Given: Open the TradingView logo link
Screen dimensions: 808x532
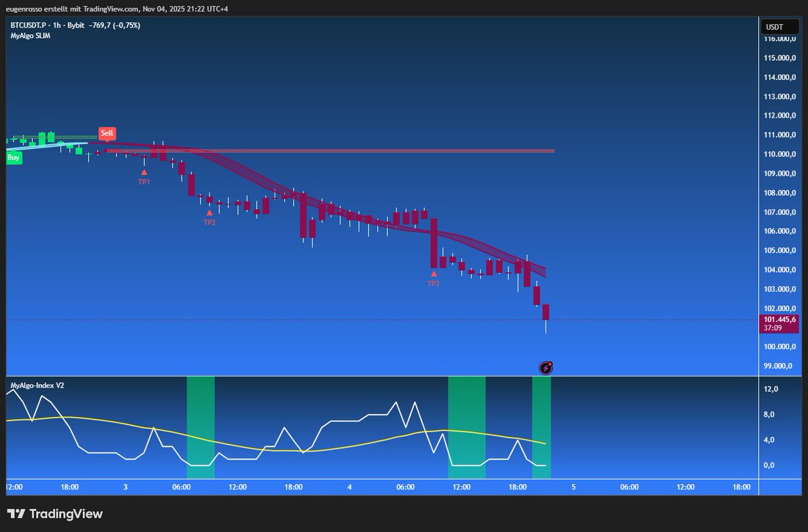Looking at the screenshot, I should (x=55, y=514).
